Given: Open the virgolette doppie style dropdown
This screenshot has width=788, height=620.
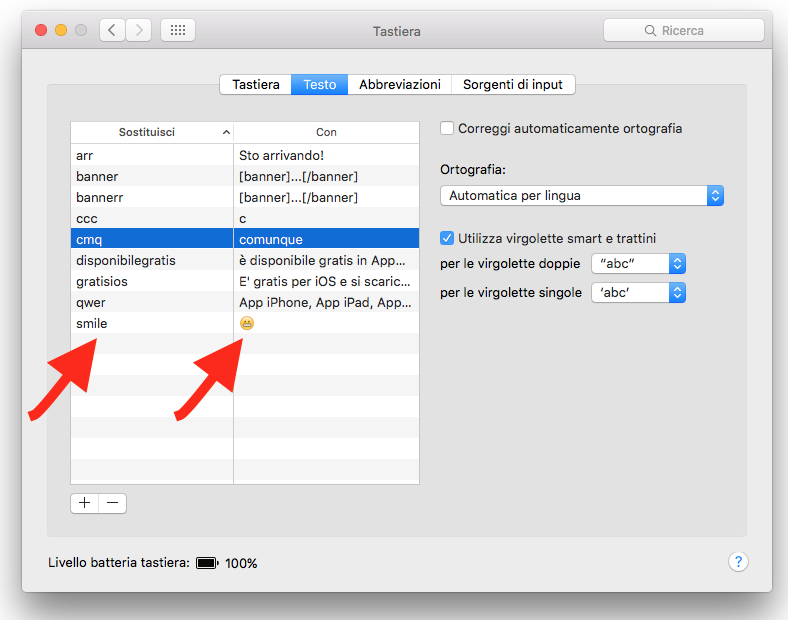Looking at the screenshot, I should (x=638, y=263).
